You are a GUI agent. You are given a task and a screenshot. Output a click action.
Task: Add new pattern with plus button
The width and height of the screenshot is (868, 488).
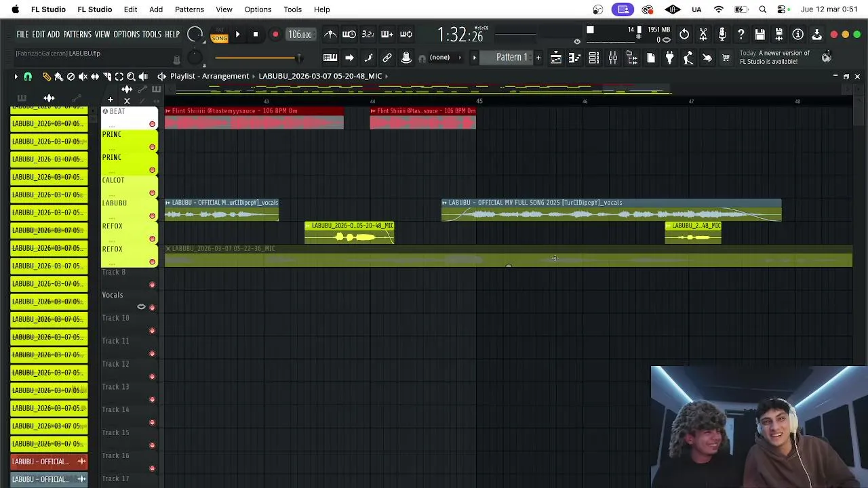pyautogui.click(x=538, y=58)
